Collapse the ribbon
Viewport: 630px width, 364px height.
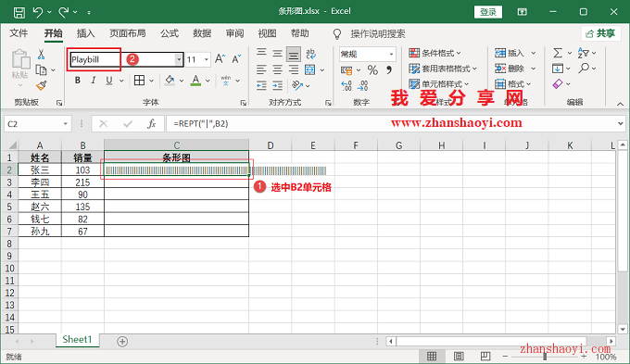coord(621,104)
